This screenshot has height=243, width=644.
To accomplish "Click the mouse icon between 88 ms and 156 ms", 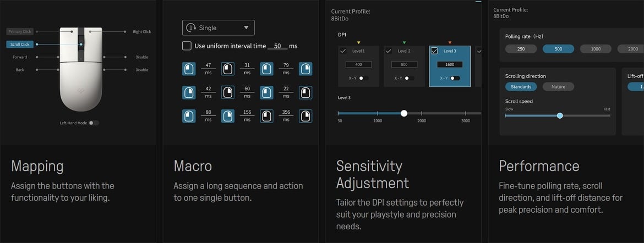I will (227, 116).
